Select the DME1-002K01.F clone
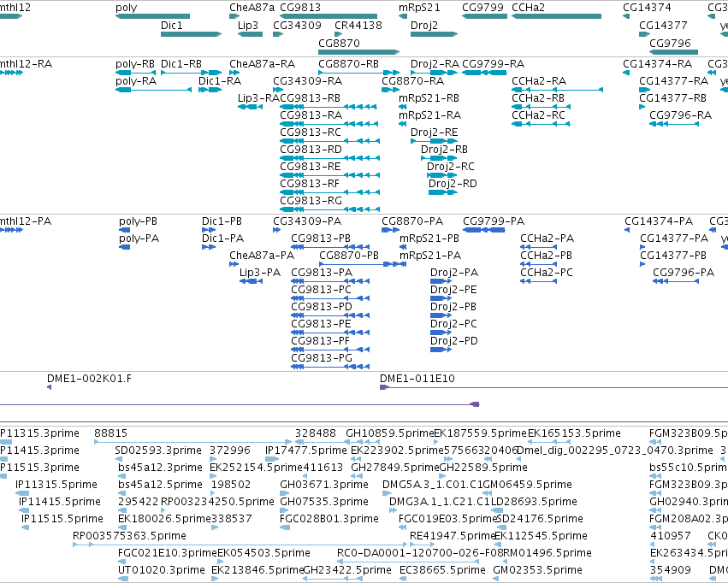 tap(50, 387)
